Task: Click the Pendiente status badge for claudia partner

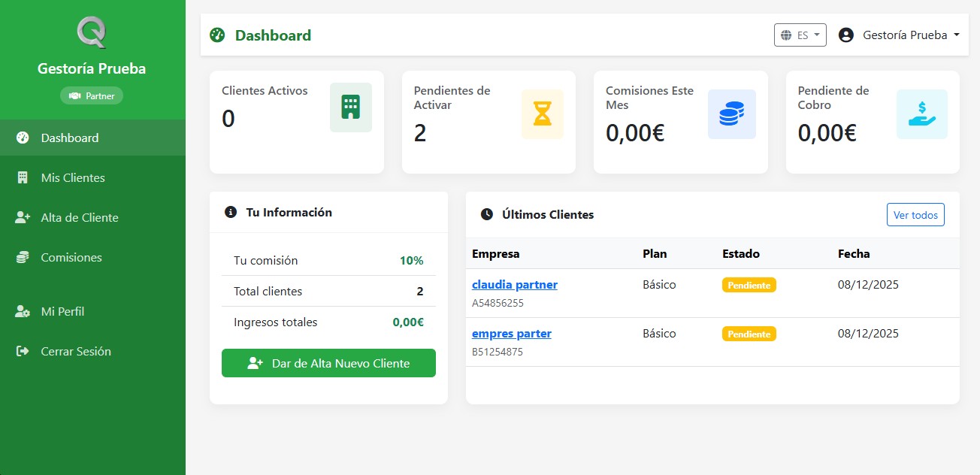Action: [x=749, y=285]
